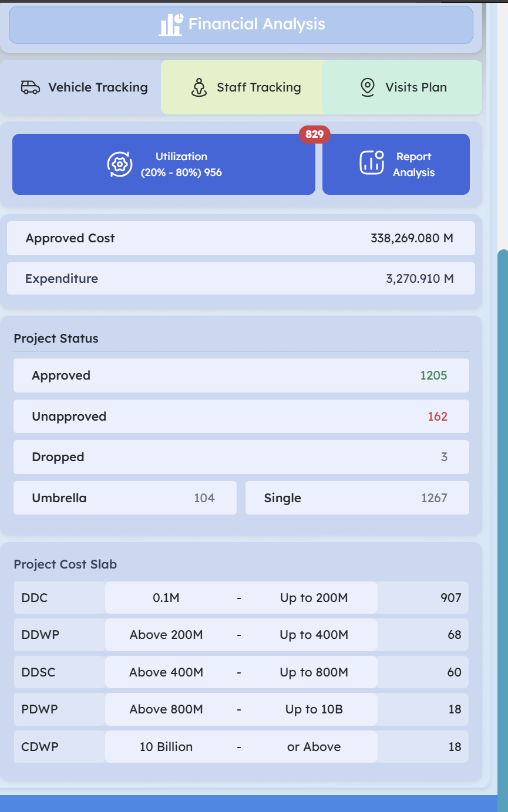Open Utilization (20% - 80%) 956 button
The width and height of the screenshot is (508, 812).
pos(164,164)
